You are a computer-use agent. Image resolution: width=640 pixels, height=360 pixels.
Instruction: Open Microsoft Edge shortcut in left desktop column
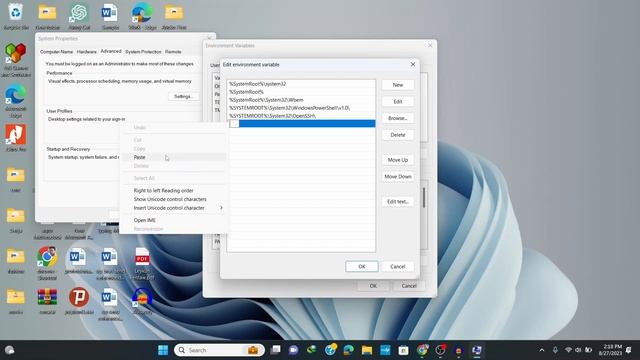[16, 101]
